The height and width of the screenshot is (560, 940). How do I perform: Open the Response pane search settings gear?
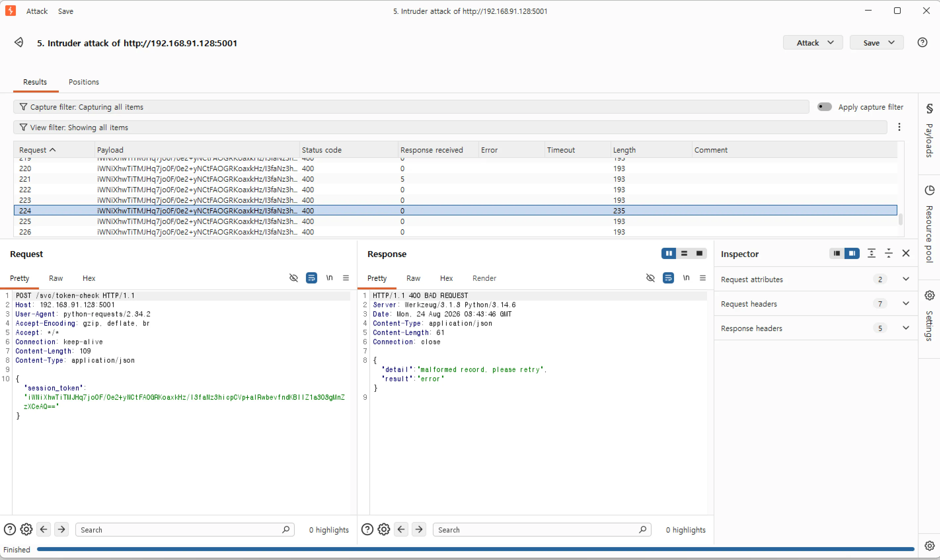tap(384, 529)
